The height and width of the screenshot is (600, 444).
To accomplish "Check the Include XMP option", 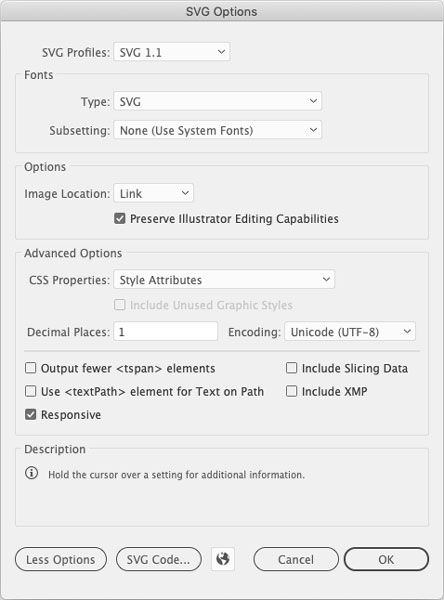I will click(x=291, y=391).
